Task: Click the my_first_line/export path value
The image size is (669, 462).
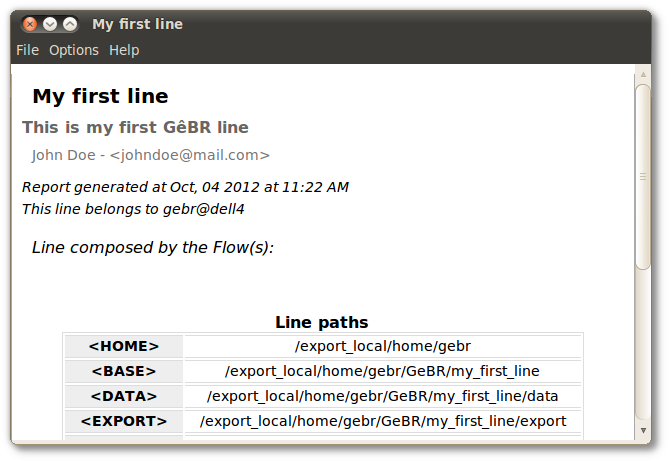Action: [x=383, y=421]
